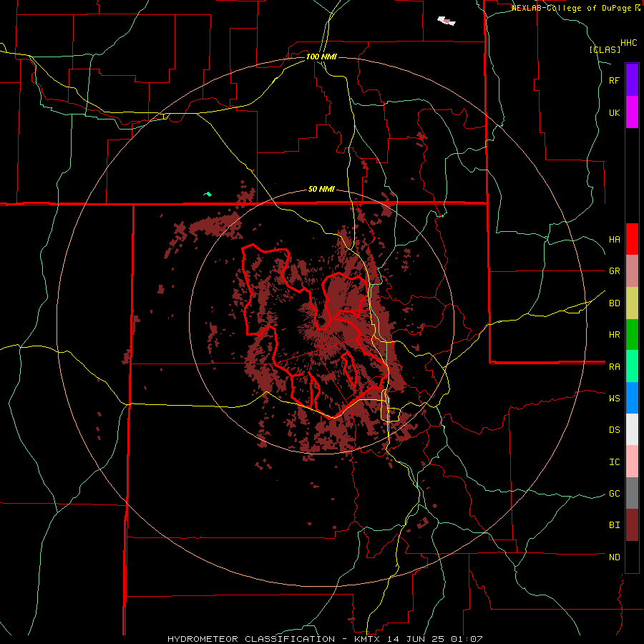Click the KMTX station identifier
This screenshot has width=644, height=644.
[368, 639]
